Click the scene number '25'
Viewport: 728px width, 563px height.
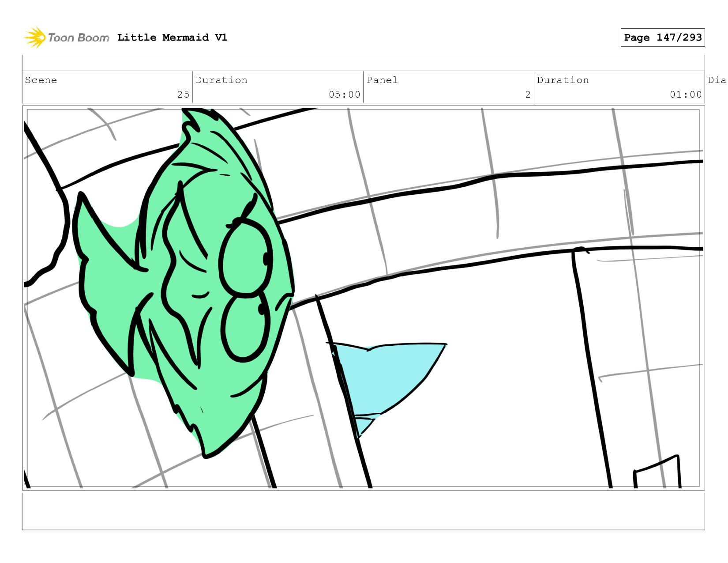point(183,94)
